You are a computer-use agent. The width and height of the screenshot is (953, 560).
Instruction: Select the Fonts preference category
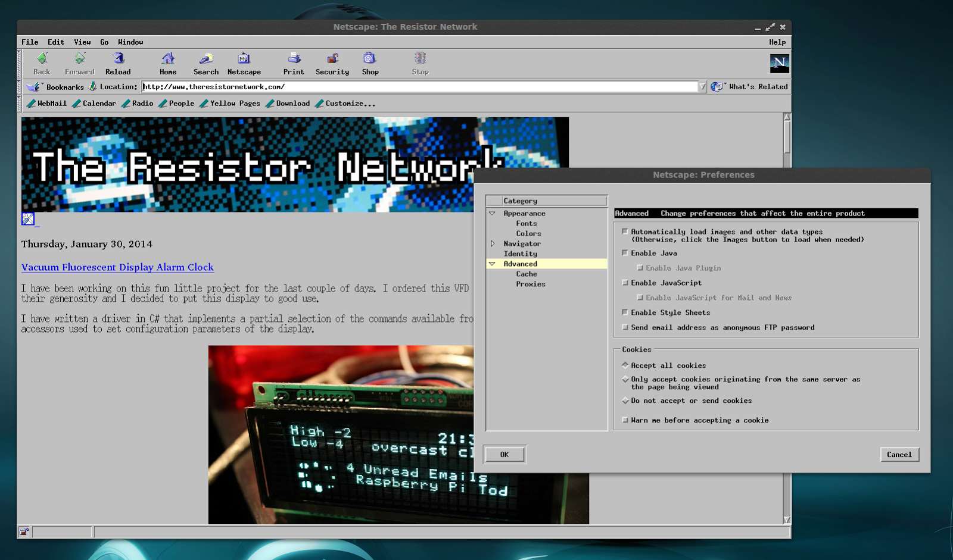[527, 223]
